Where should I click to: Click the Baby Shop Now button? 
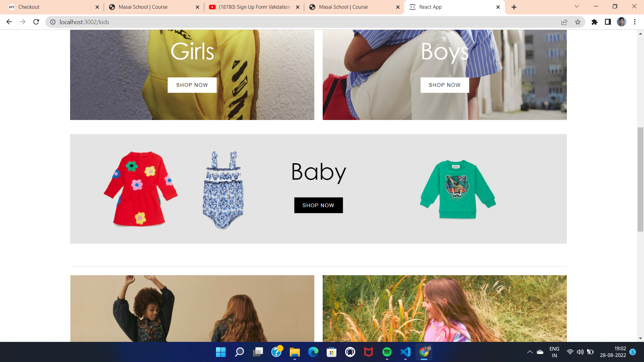(318, 205)
